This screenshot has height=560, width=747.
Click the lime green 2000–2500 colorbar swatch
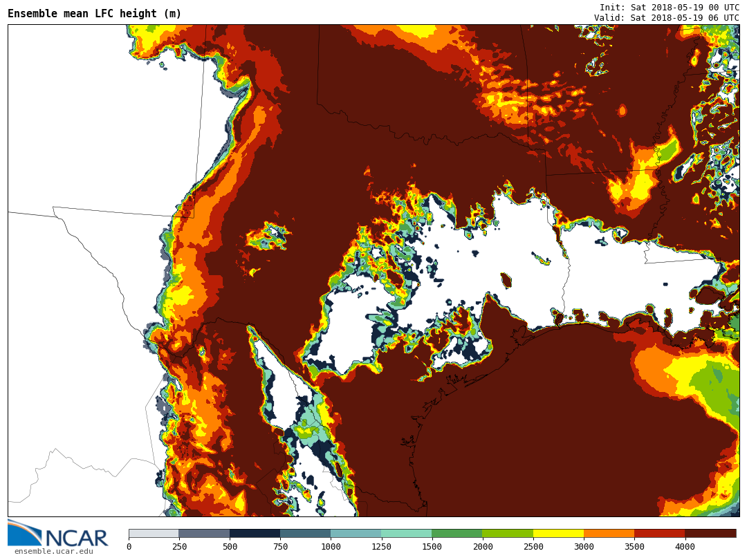pyautogui.click(x=507, y=533)
